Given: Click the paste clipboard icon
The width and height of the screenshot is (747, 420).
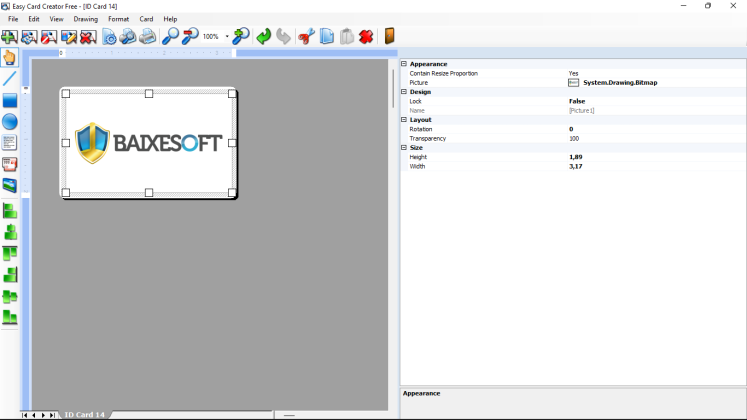Looking at the screenshot, I should [347, 37].
